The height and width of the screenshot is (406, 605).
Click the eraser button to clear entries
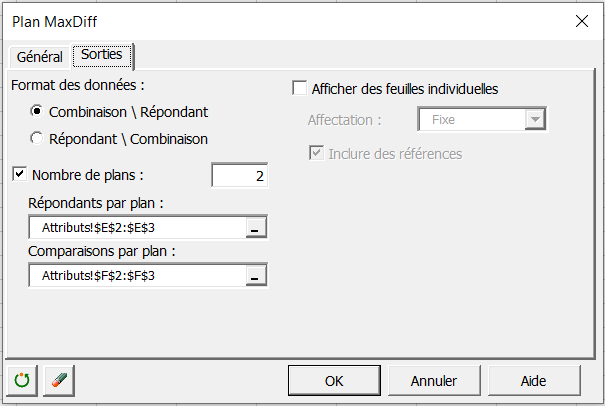[x=58, y=381]
